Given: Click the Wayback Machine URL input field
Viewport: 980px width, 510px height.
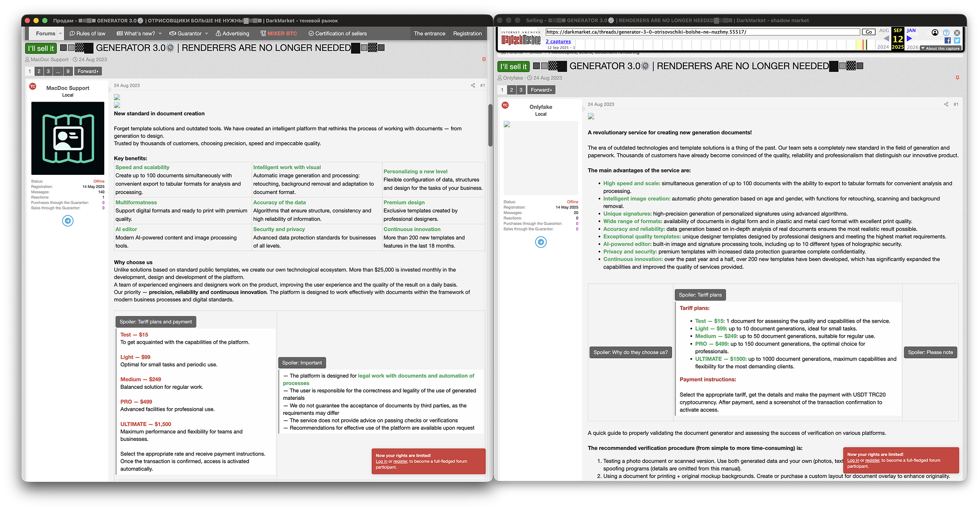Looking at the screenshot, I should tap(702, 32).
